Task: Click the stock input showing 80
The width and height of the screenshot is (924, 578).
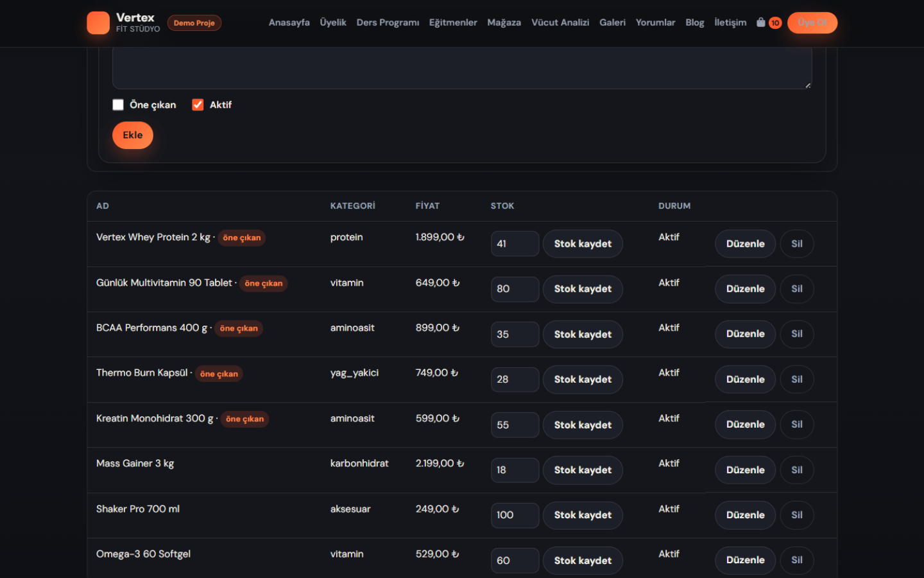Action: pos(515,289)
